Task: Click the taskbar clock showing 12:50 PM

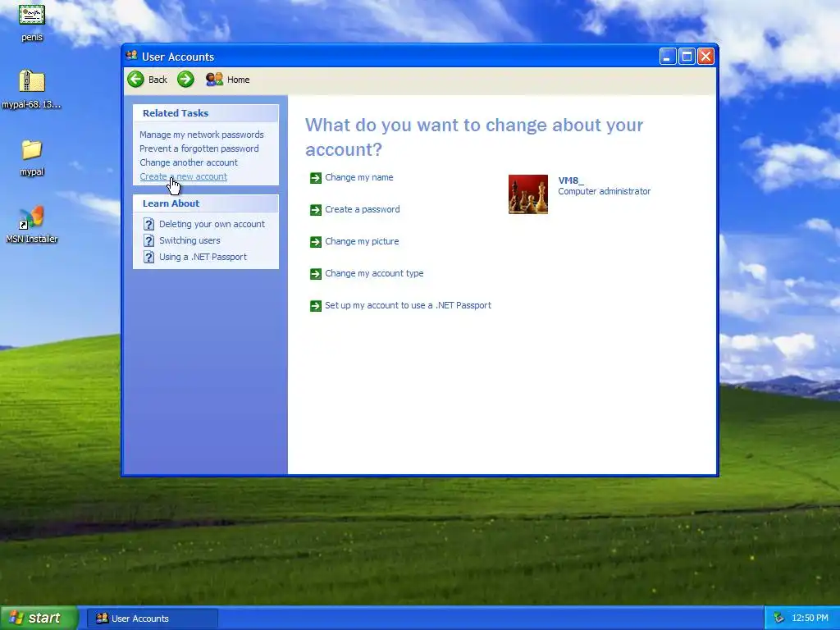Action: point(810,619)
